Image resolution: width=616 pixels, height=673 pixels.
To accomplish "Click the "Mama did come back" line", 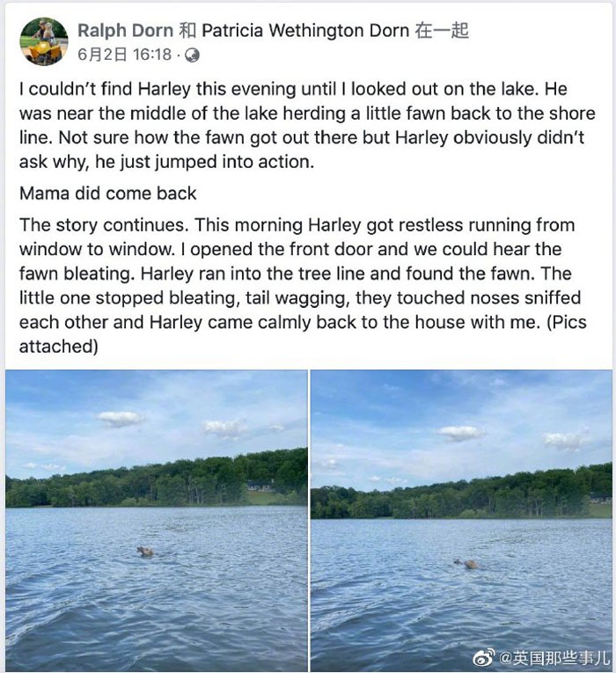I will coord(108,194).
